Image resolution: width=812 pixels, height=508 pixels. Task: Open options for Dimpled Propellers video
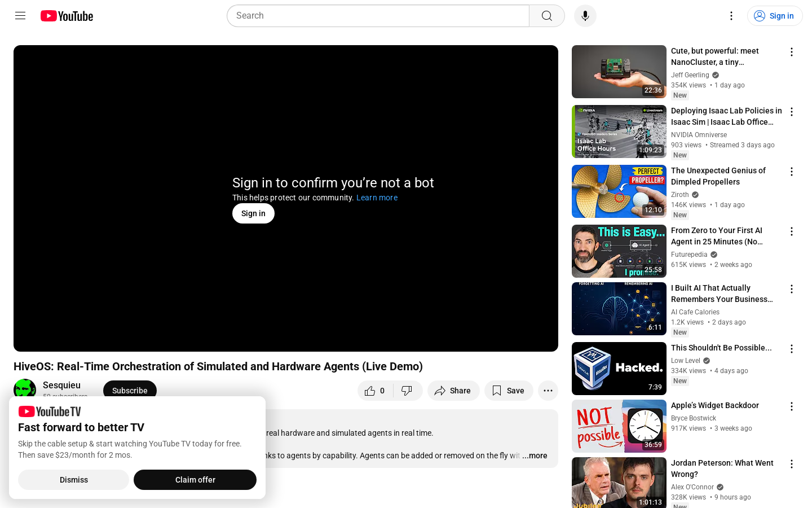[792, 172]
